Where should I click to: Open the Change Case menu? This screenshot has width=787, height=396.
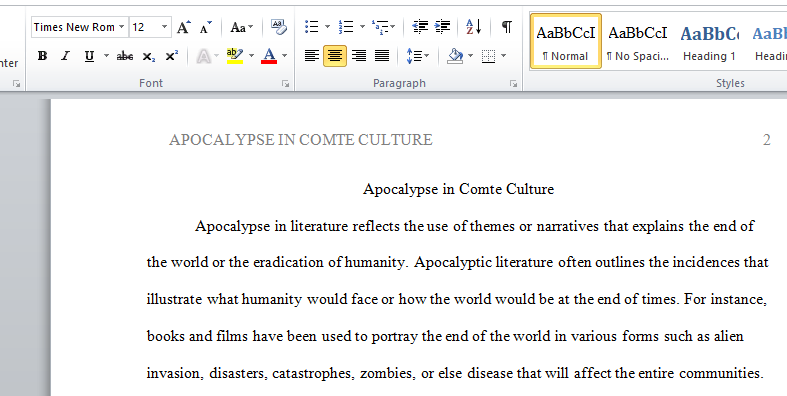(241, 27)
